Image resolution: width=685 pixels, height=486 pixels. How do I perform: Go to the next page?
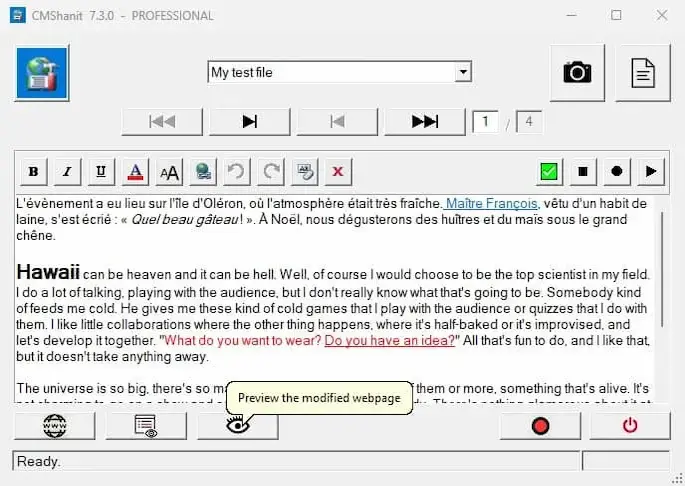click(x=250, y=122)
